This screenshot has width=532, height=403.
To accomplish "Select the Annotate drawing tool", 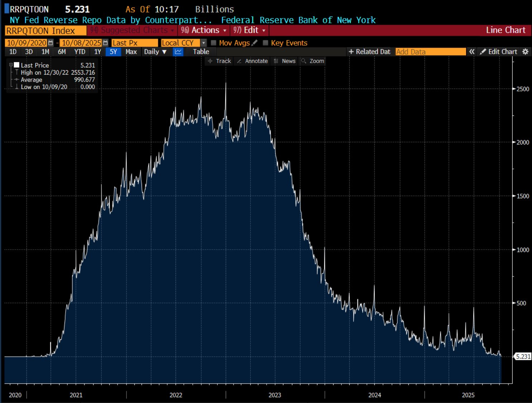I will [252, 61].
